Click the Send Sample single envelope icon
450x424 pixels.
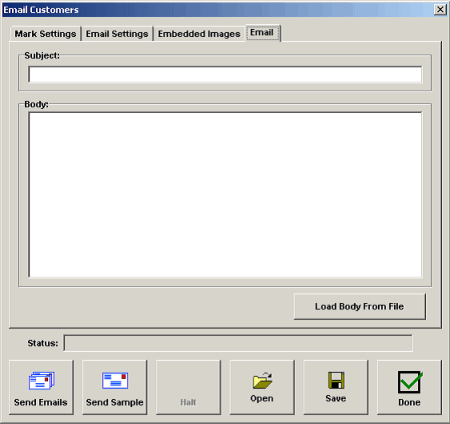point(115,381)
